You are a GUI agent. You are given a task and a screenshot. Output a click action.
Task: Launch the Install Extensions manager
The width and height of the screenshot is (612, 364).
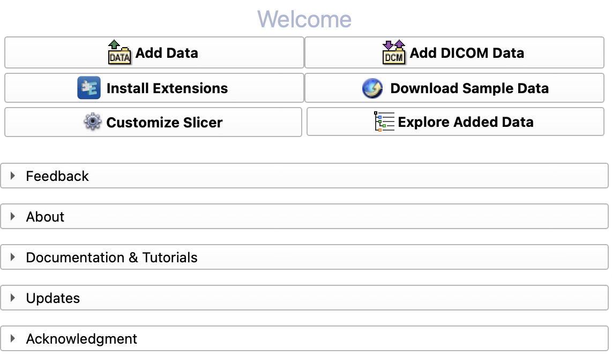[x=153, y=87]
